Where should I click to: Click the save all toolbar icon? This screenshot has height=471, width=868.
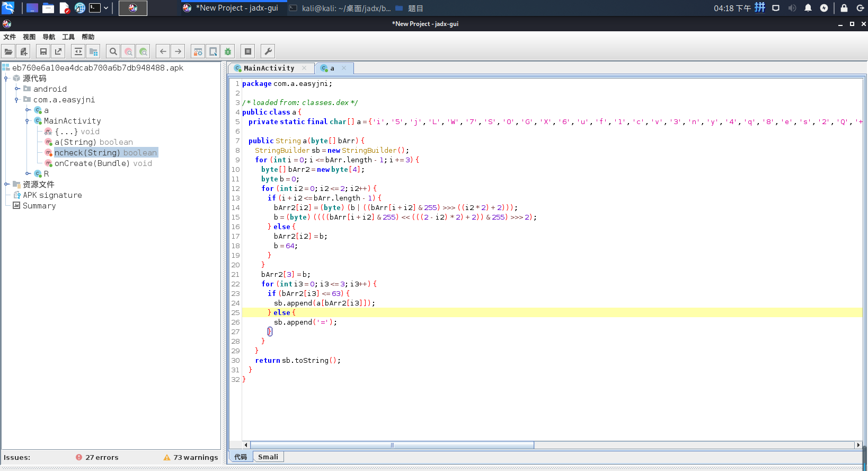click(43, 51)
